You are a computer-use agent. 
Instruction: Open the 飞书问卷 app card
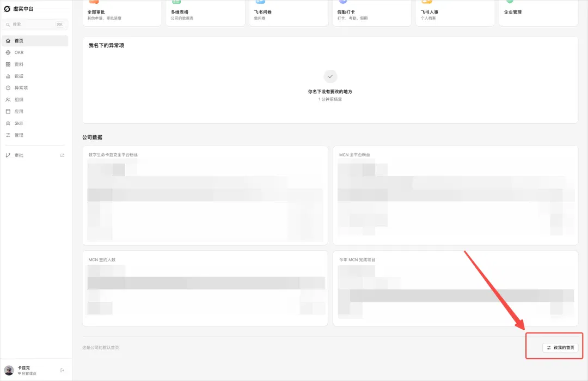coord(289,13)
